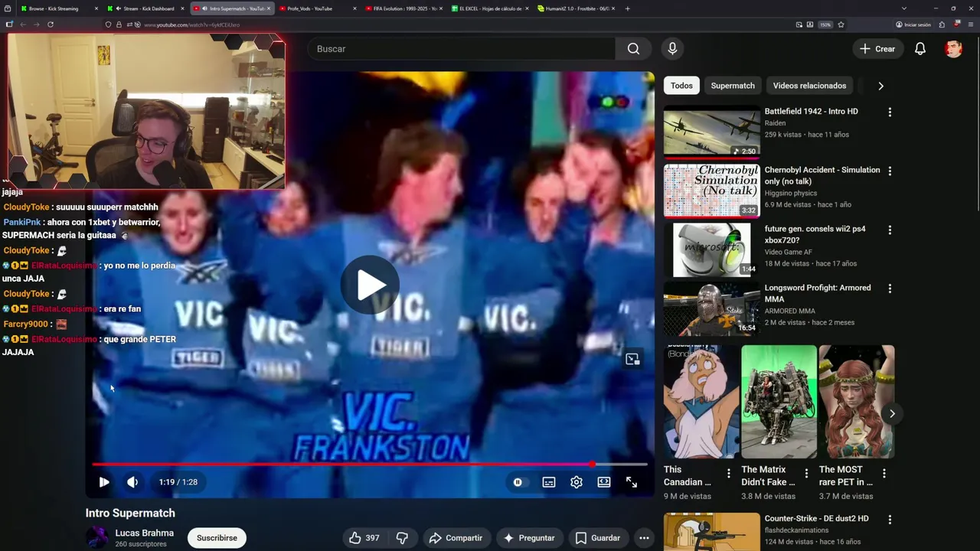Open options for future gen. consels video
980x551 pixels.
890,230
